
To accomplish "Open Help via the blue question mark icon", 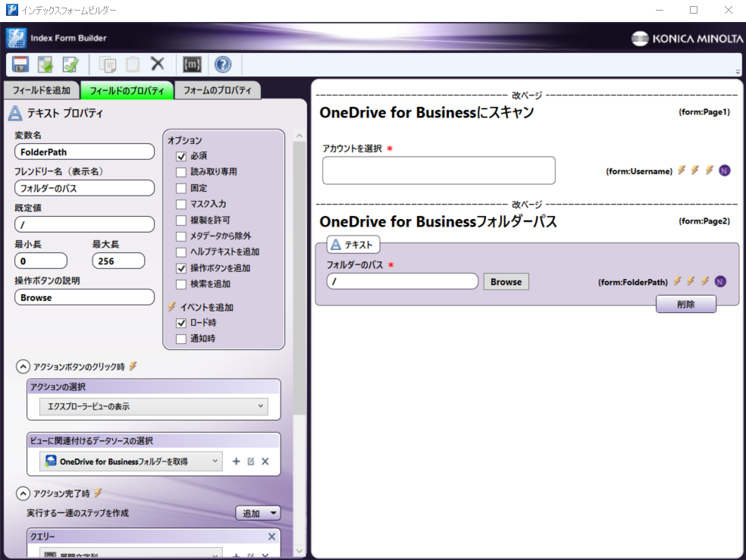I will coord(223,64).
